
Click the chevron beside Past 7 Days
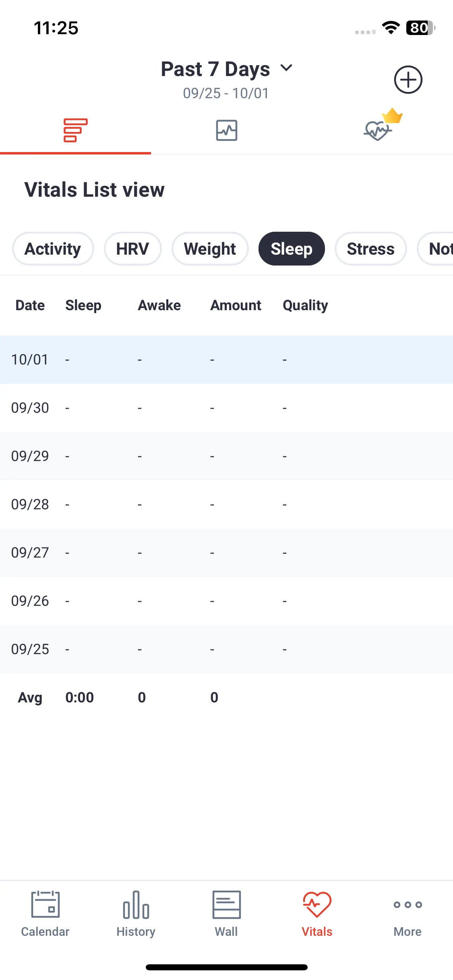[x=286, y=68]
